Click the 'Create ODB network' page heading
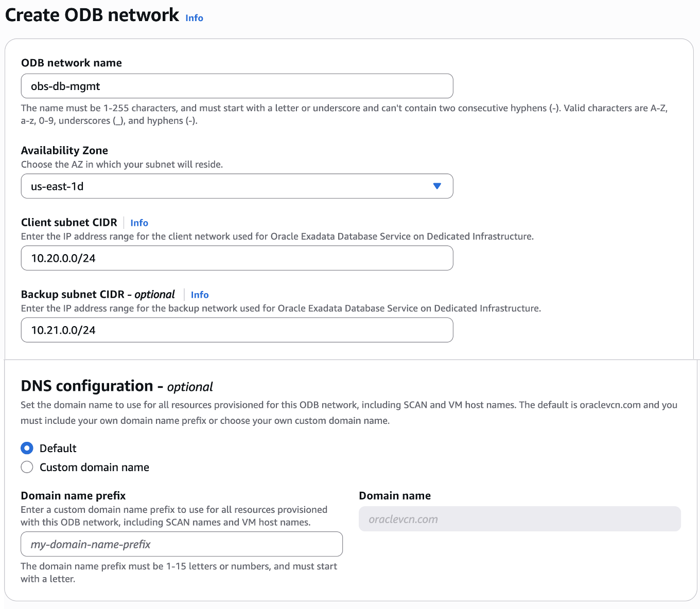700x609 pixels. point(92,15)
